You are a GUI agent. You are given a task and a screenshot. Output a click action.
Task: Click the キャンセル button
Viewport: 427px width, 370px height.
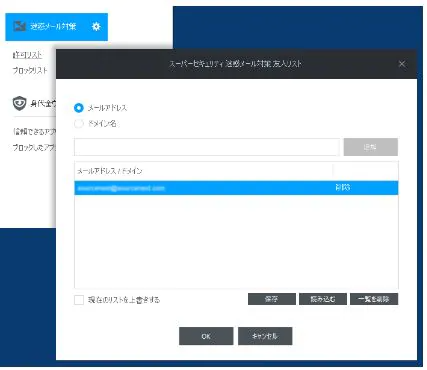[x=265, y=336]
